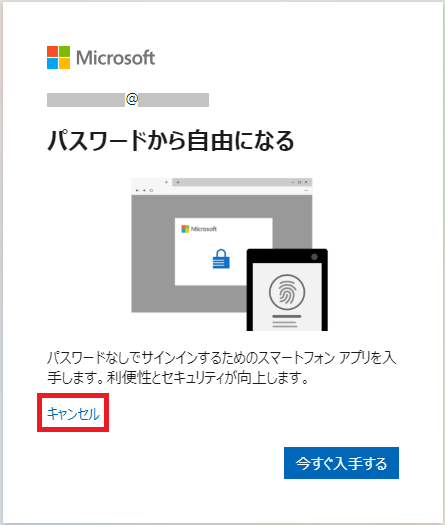Click the キャンセル link

[x=73, y=414]
